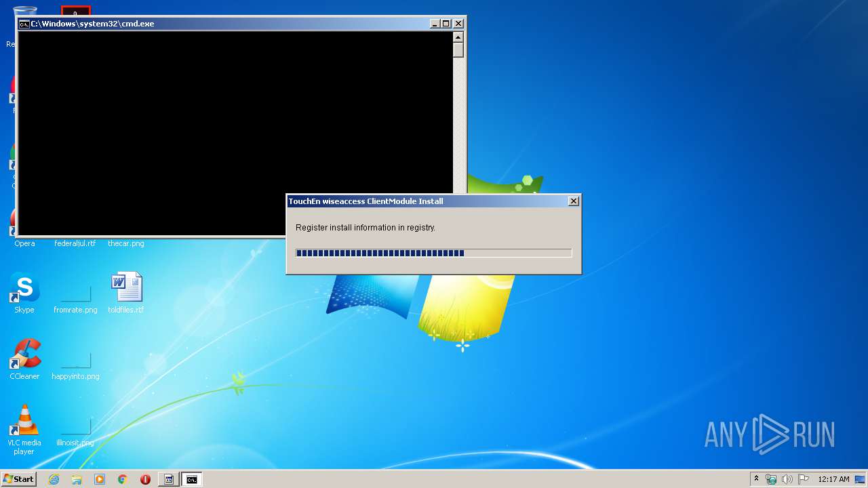868x488 pixels.
Task: Select the federaljul.rtf file label
Action: point(75,243)
